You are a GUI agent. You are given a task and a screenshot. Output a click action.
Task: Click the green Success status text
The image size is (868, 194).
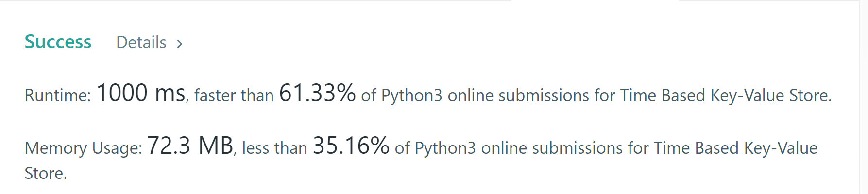click(x=58, y=42)
